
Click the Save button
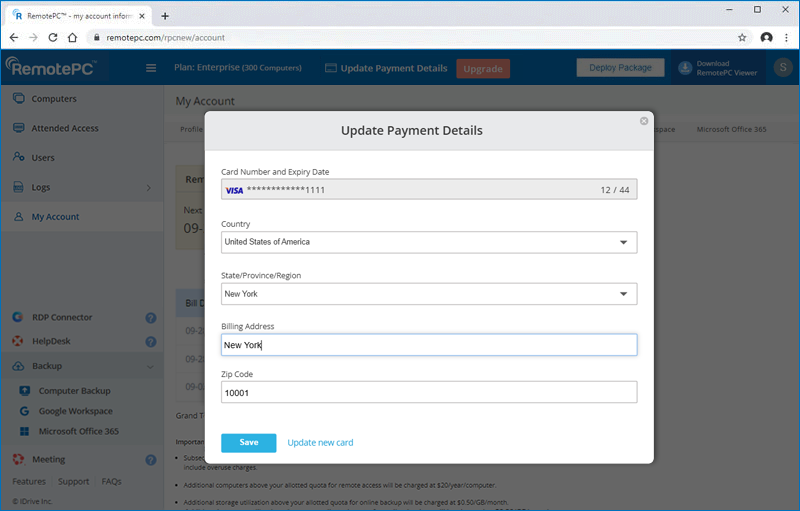pyautogui.click(x=248, y=442)
